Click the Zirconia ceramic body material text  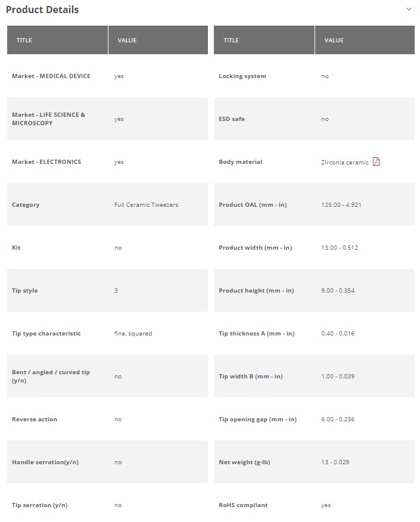point(344,162)
